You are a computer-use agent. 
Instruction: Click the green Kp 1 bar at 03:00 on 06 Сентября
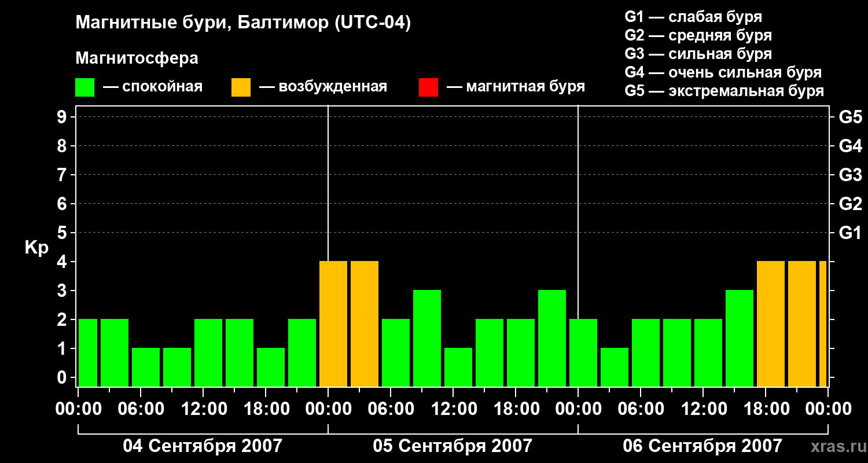[615, 367]
